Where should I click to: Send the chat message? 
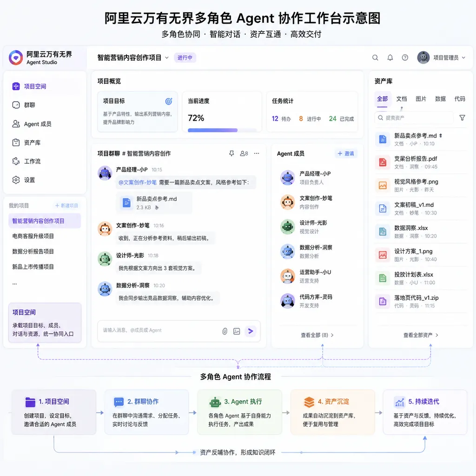point(251,331)
